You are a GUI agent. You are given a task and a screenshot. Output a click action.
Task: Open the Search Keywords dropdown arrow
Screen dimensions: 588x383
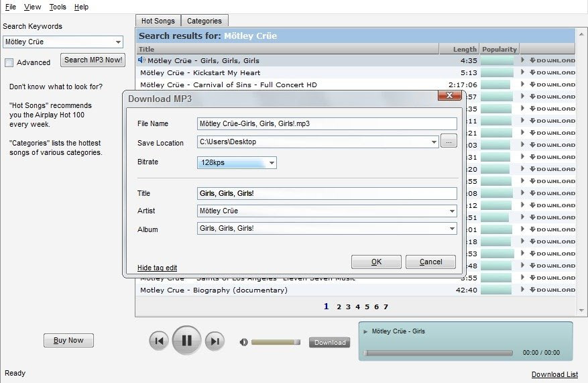pyautogui.click(x=118, y=42)
